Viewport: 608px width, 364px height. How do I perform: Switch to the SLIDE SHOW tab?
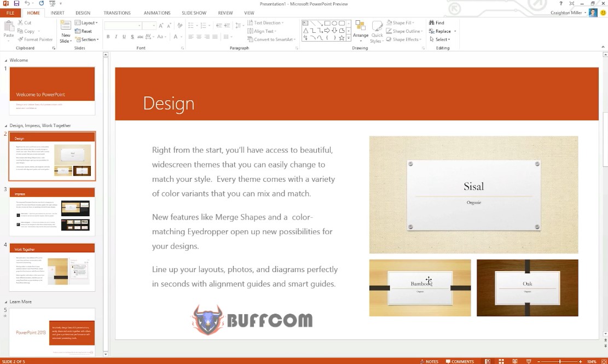pos(194,13)
